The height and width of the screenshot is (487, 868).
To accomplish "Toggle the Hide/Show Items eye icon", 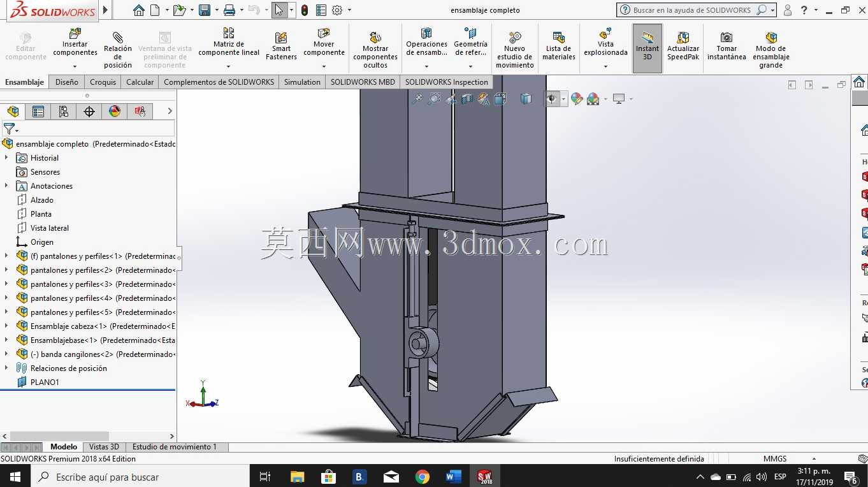I will [x=552, y=99].
